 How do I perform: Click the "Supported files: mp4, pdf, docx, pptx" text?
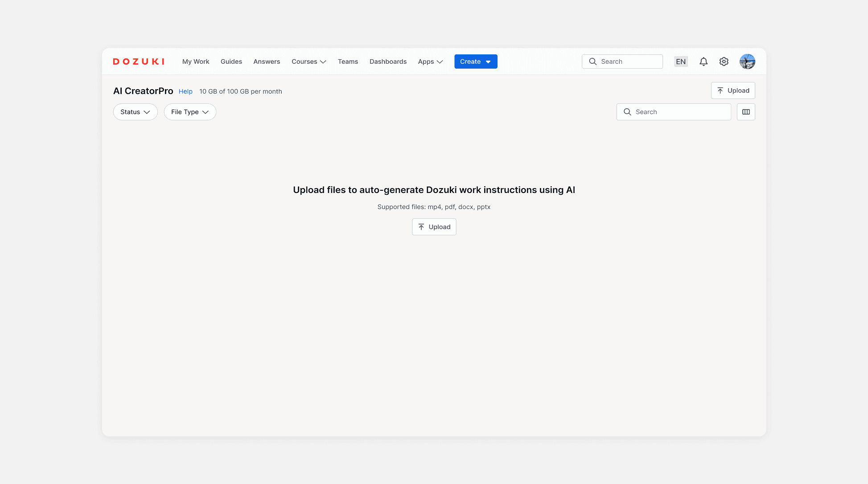point(434,207)
